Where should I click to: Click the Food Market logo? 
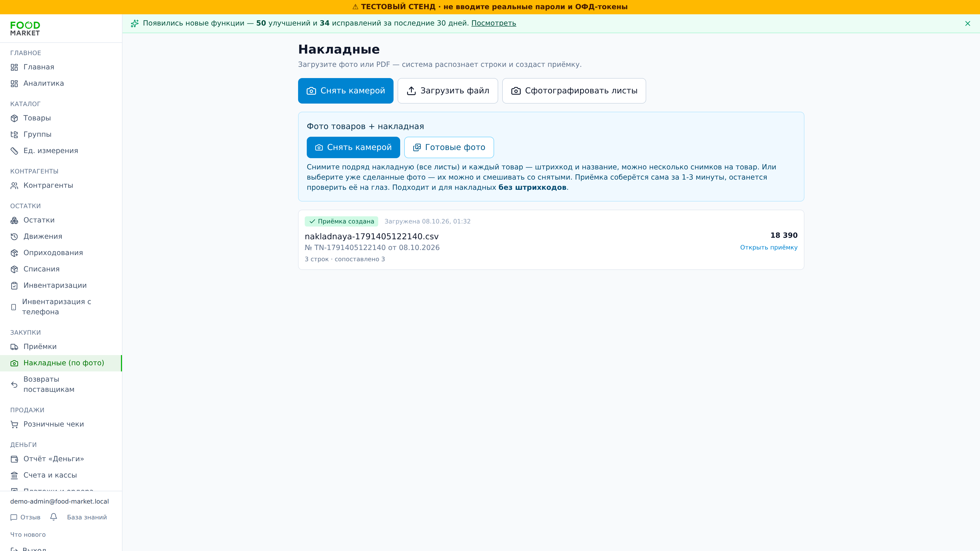pos(25,29)
